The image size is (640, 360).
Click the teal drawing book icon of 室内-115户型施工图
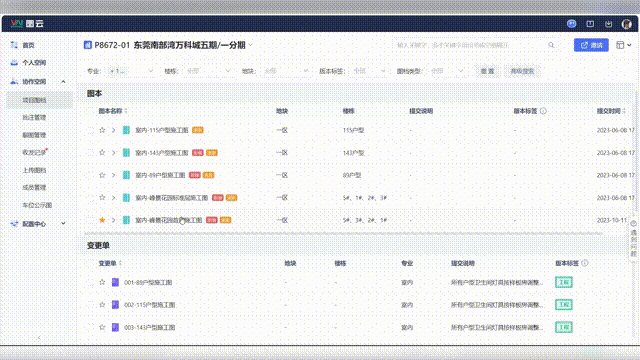click(x=127, y=130)
